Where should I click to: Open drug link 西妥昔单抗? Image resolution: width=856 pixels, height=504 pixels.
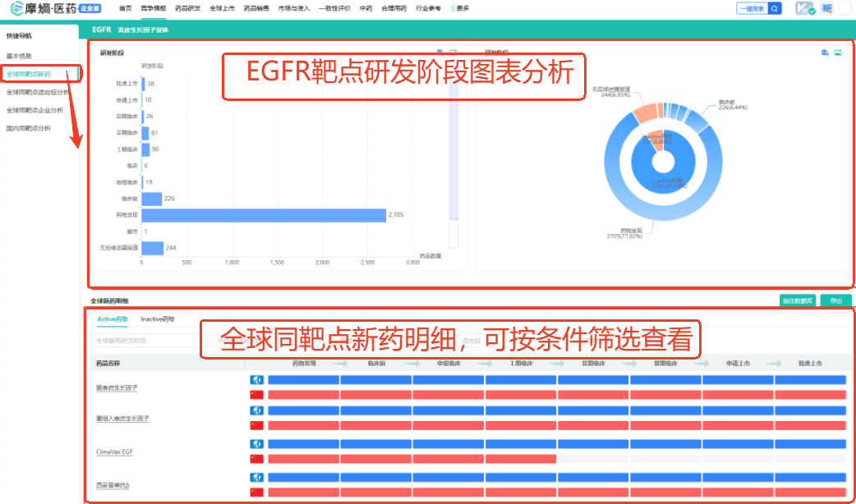[113, 485]
